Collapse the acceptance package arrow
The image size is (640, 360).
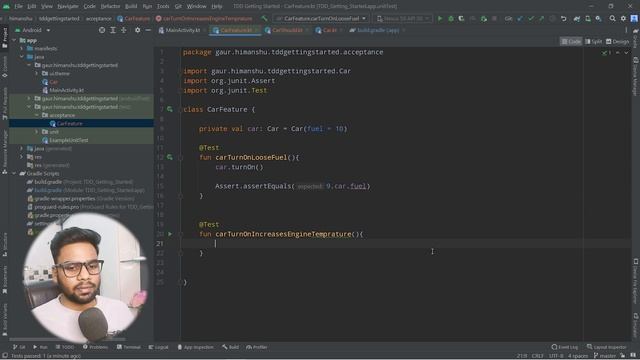pyautogui.click(x=36, y=116)
